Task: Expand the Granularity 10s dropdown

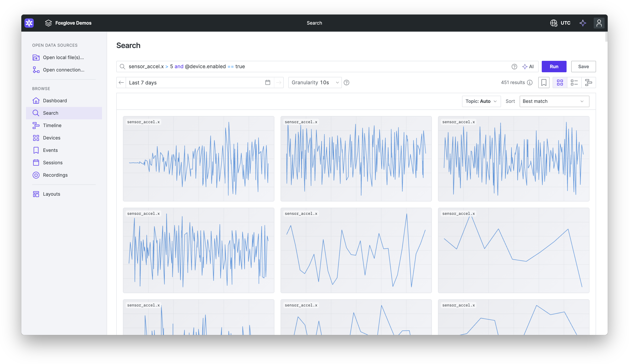Action: coord(315,83)
